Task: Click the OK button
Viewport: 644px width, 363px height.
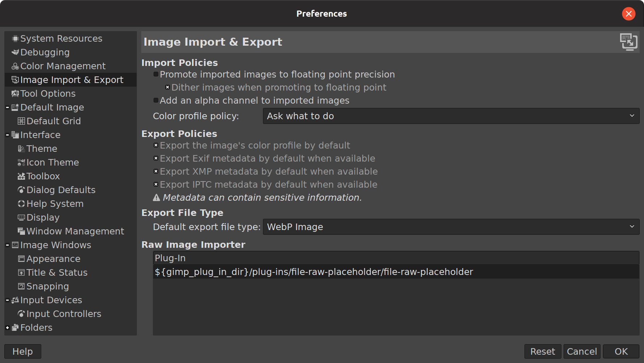Action: (x=621, y=351)
